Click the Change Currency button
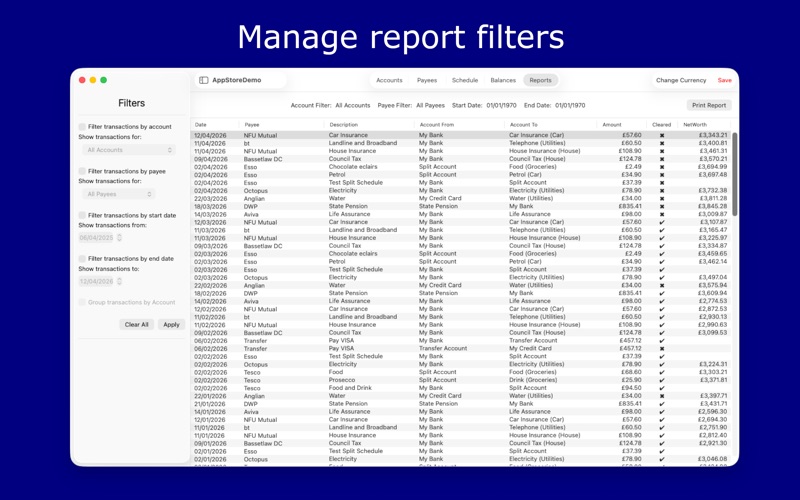 (681, 80)
